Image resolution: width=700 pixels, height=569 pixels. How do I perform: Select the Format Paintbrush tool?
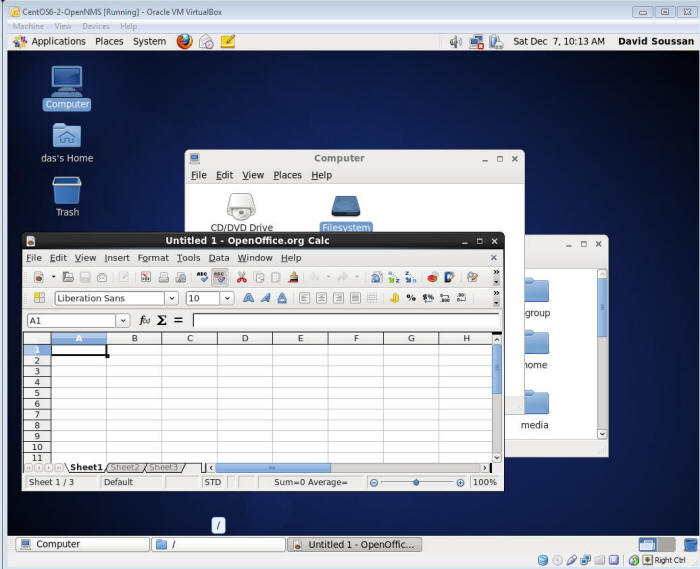click(293, 277)
